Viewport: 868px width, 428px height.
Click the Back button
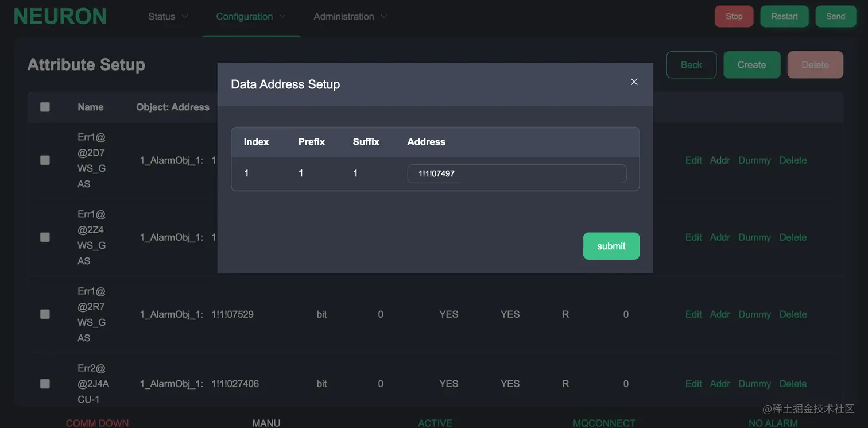pyautogui.click(x=691, y=65)
